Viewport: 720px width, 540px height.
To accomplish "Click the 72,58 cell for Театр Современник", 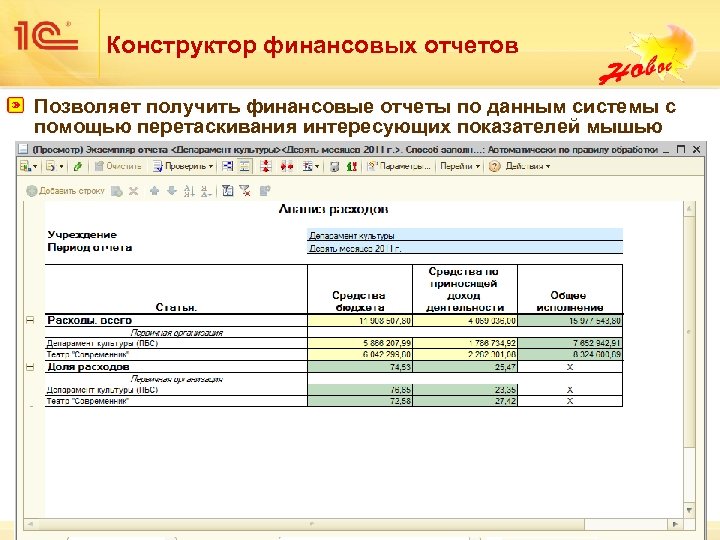I will 360,401.
